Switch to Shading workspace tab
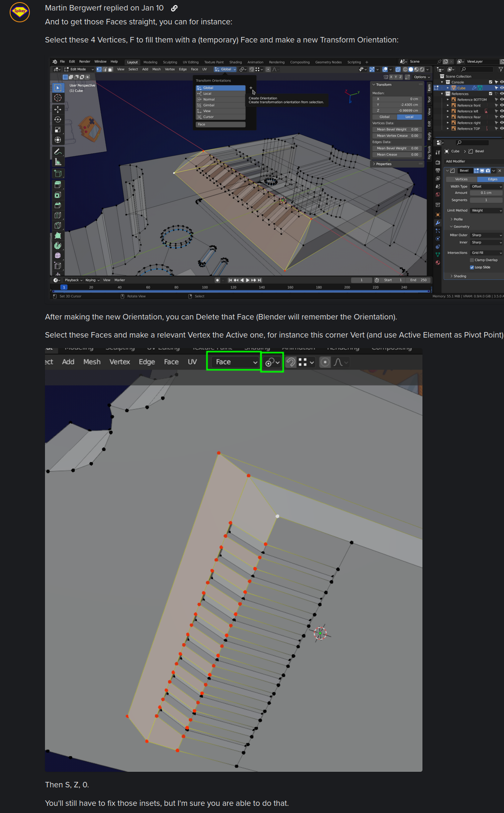 pyautogui.click(x=235, y=62)
